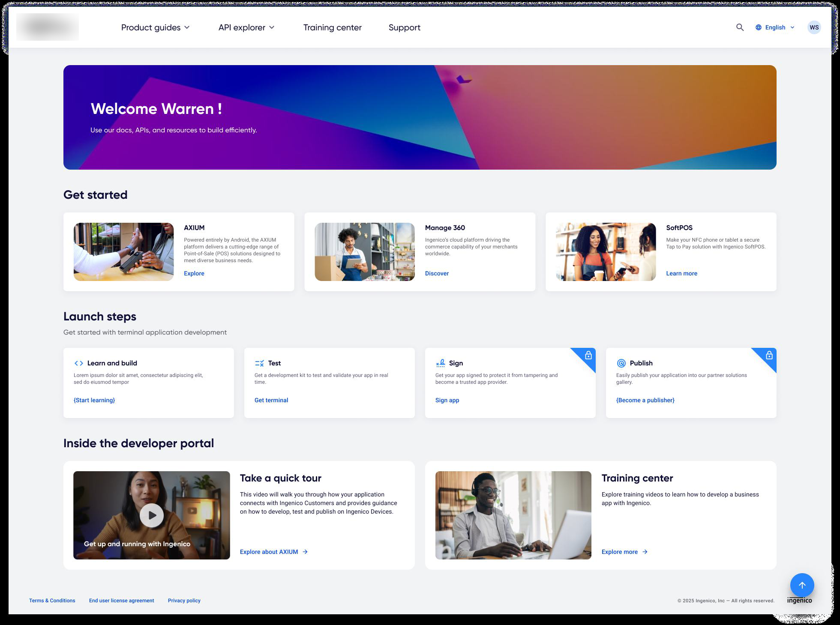
Task: Click the Manage 360 card title
Action: point(445,228)
